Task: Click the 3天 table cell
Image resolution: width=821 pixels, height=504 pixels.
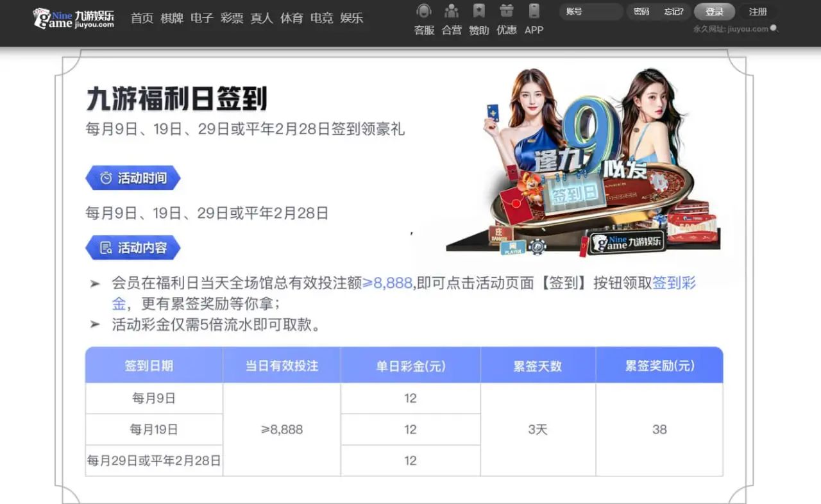Action: click(537, 430)
